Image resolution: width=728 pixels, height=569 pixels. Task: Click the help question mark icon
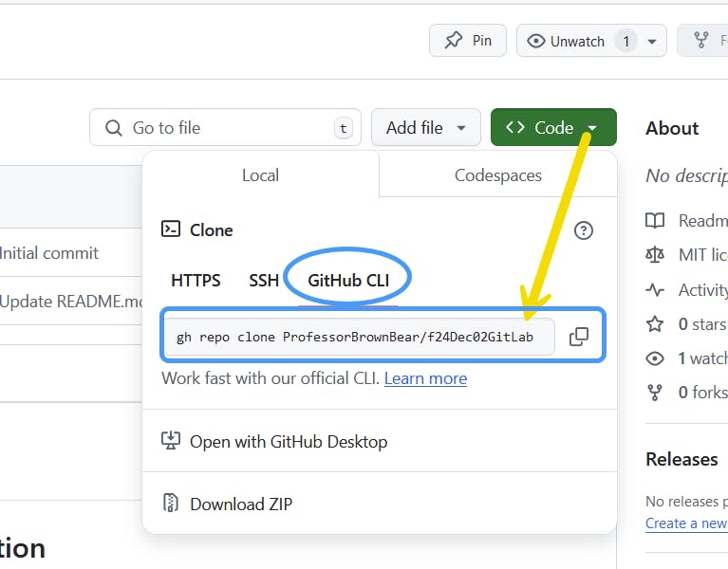(584, 230)
